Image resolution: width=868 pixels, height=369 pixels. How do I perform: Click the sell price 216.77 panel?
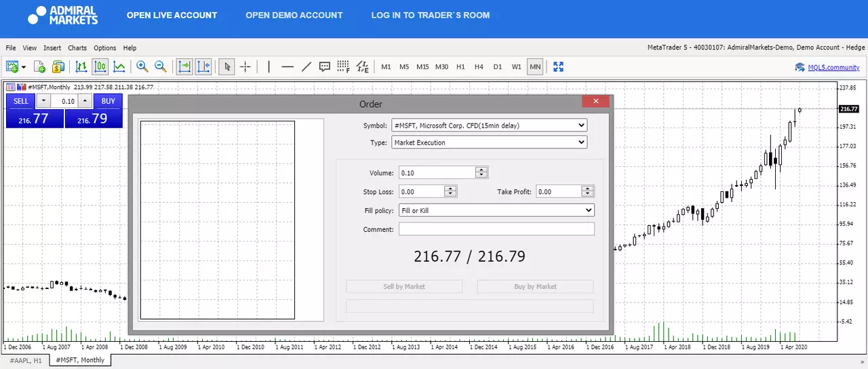35,119
